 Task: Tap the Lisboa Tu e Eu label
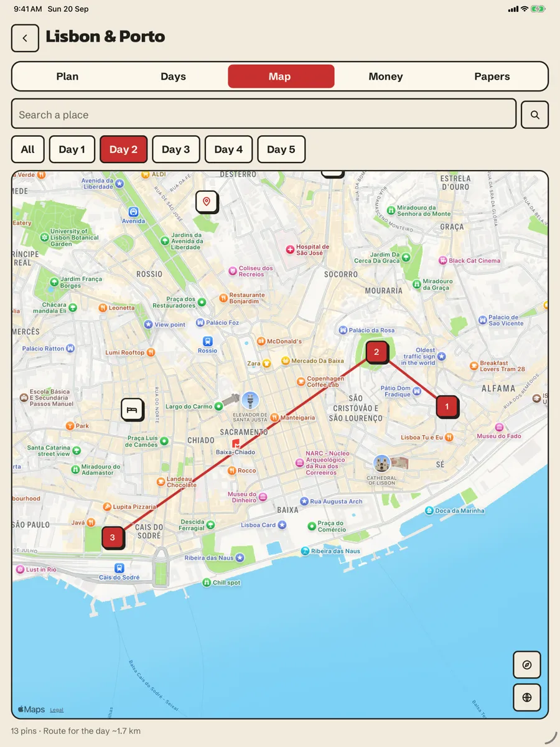422,438
